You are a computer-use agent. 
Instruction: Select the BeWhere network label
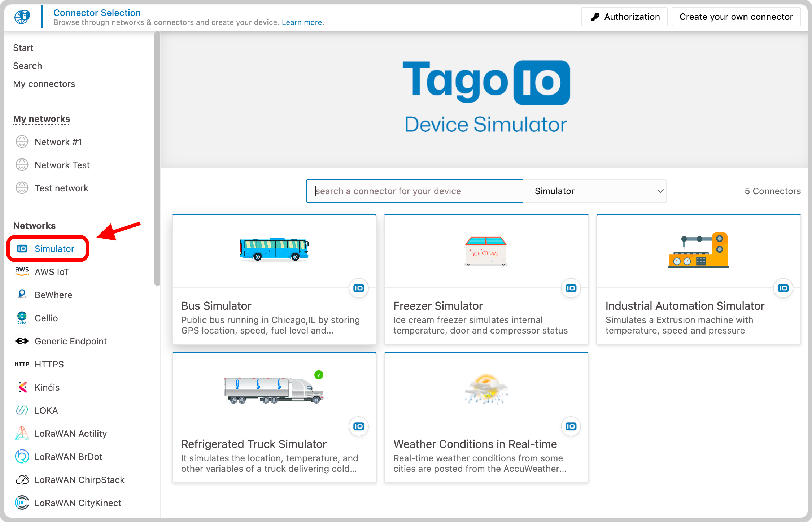(53, 295)
